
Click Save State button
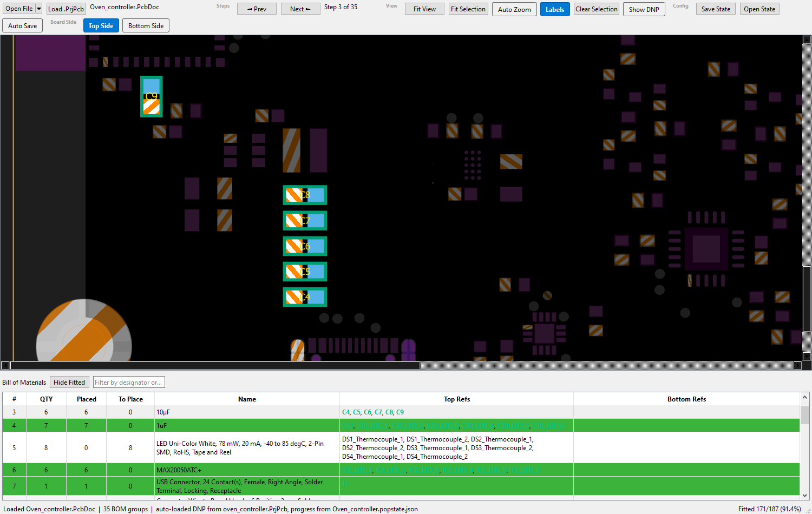716,9
